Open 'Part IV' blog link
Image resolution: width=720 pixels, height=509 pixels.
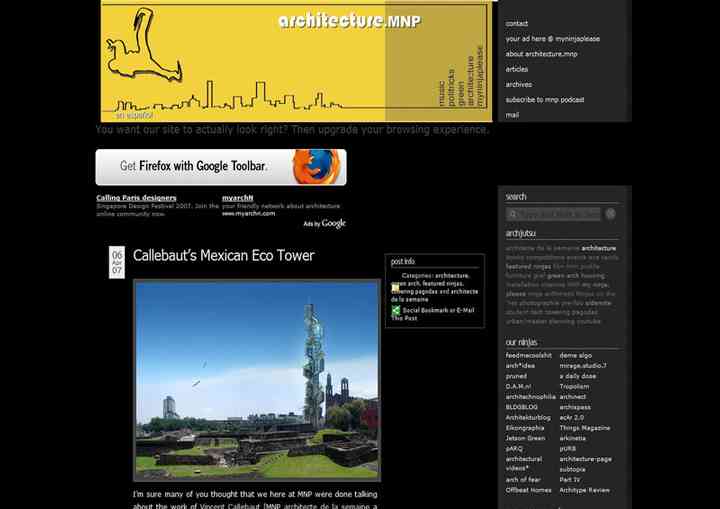coord(569,480)
